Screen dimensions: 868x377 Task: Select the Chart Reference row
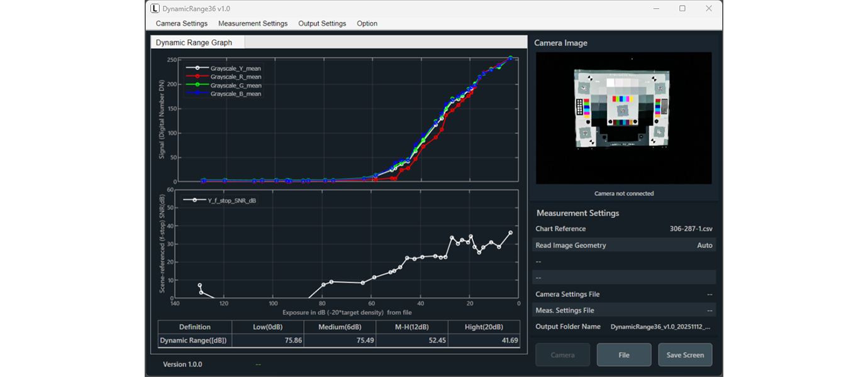(623, 229)
